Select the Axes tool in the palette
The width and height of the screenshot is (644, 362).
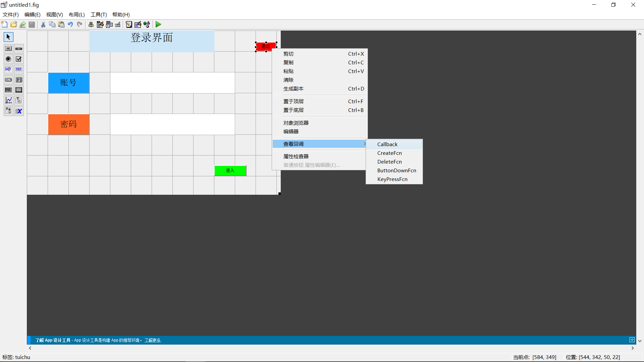[8, 100]
